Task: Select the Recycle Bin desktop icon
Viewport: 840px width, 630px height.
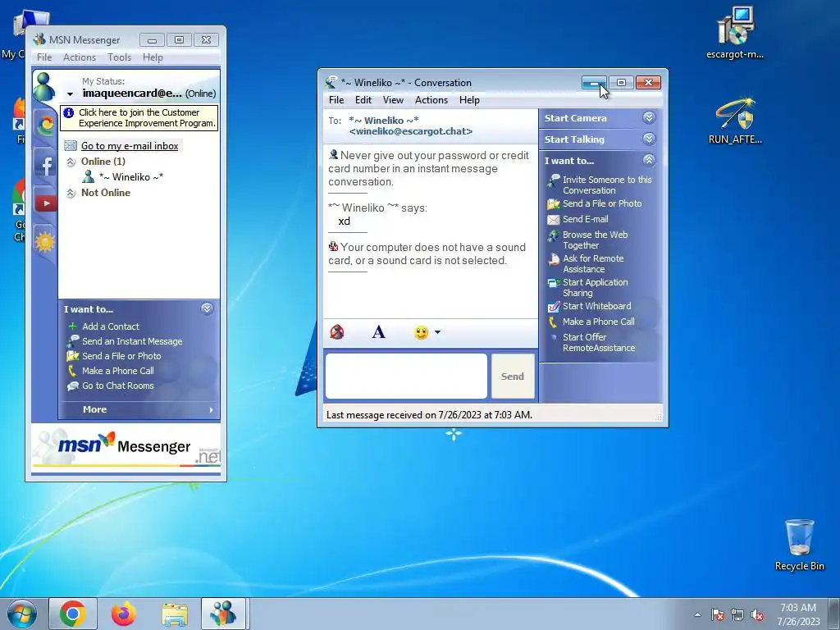Action: (x=799, y=545)
